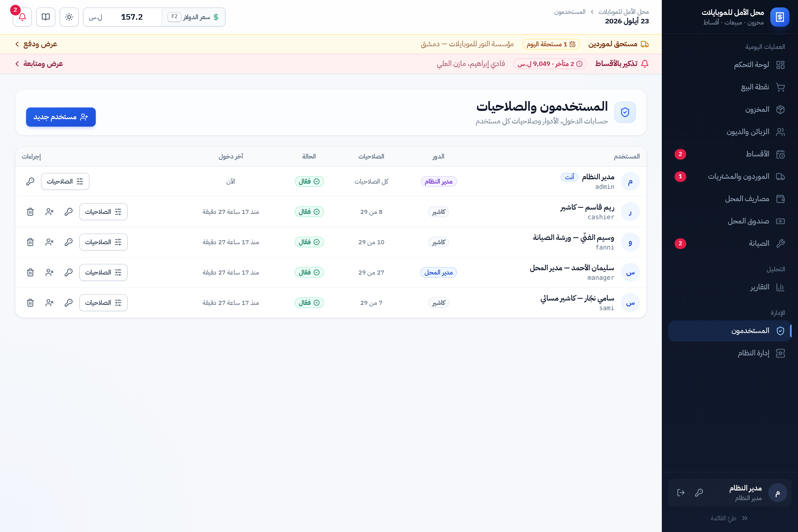798x532 pixels.
Task: Key icon for sami row
Action: (69, 303)
